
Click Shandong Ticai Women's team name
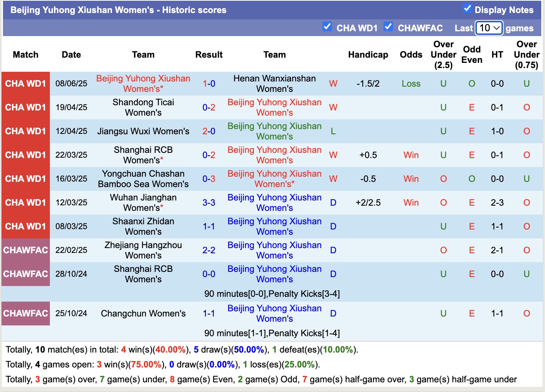(x=143, y=107)
